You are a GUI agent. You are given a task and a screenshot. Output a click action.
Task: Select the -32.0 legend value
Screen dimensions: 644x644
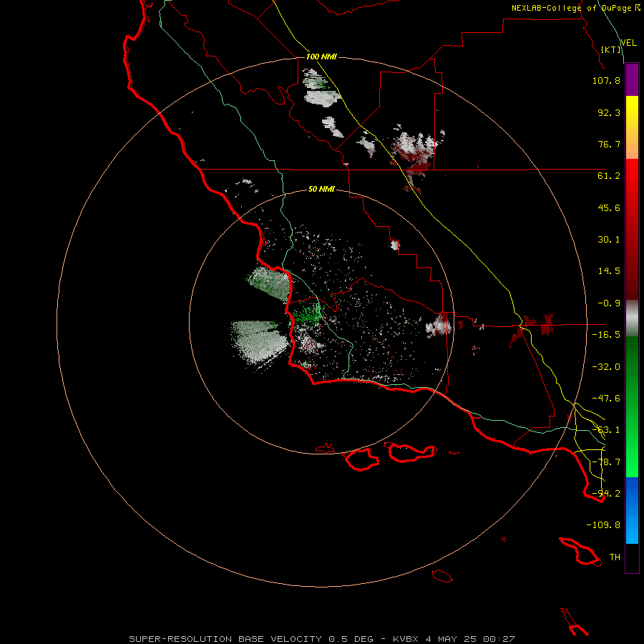click(x=606, y=367)
